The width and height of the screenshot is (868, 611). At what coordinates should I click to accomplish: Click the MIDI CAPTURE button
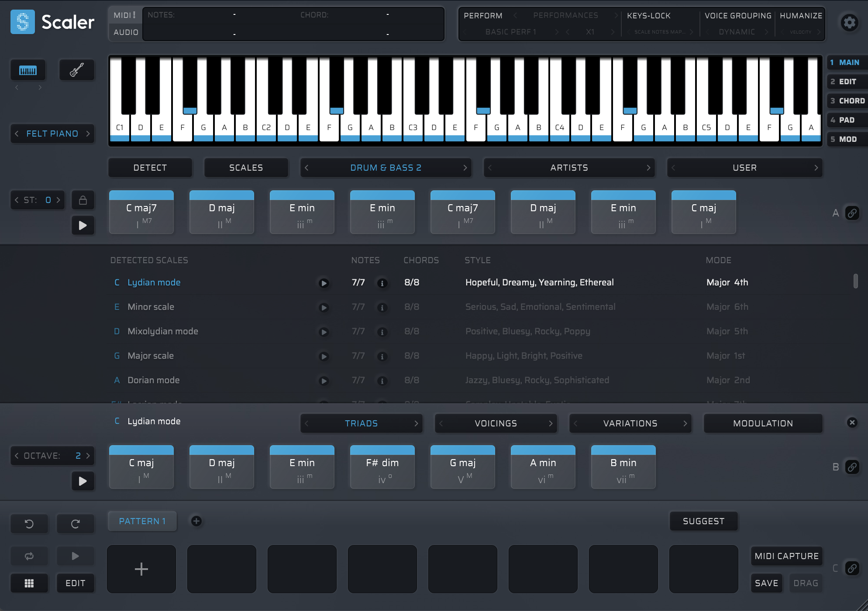(786, 556)
